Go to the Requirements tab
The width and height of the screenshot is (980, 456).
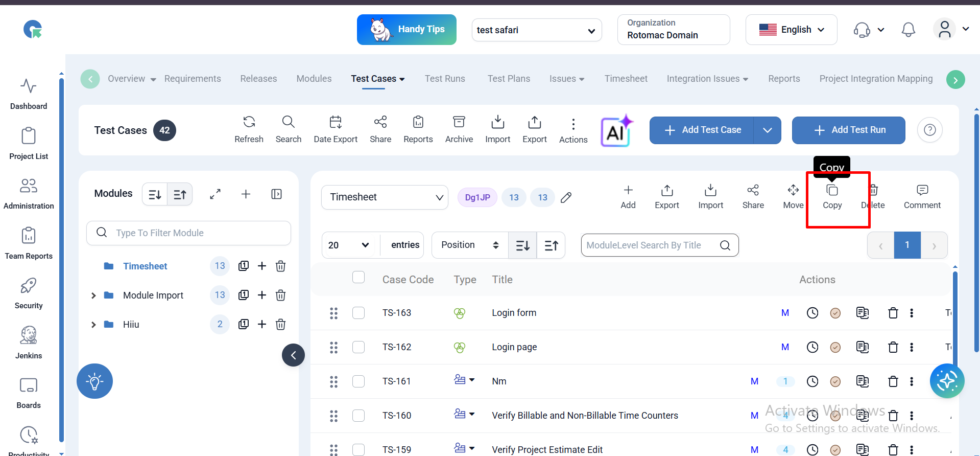193,79
